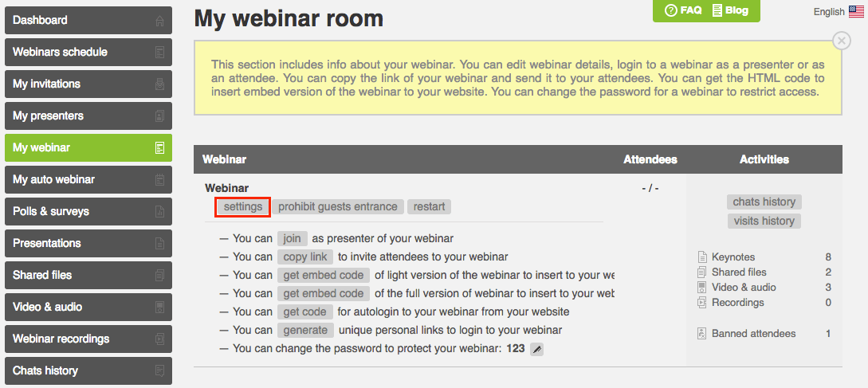
Task: Click the Banned attendees icon
Action: click(702, 333)
